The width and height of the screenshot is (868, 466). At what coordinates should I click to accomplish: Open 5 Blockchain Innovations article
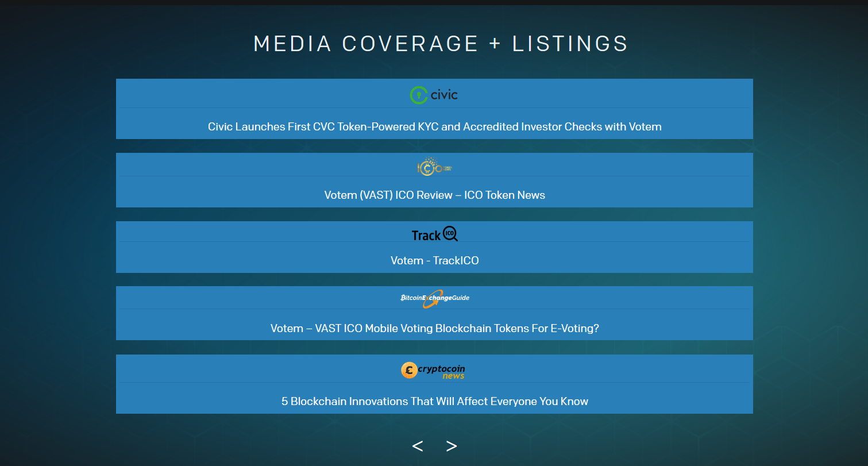(x=435, y=401)
